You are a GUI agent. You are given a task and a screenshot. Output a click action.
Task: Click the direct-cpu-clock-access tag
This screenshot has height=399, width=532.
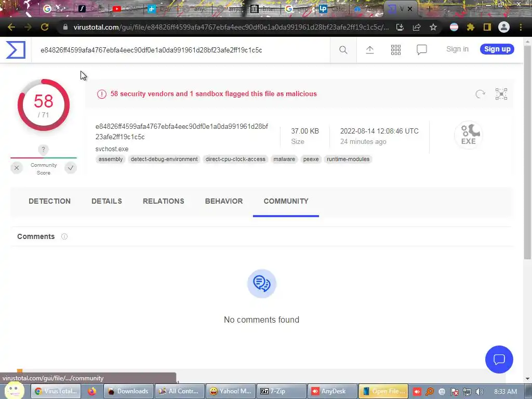[x=235, y=159]
